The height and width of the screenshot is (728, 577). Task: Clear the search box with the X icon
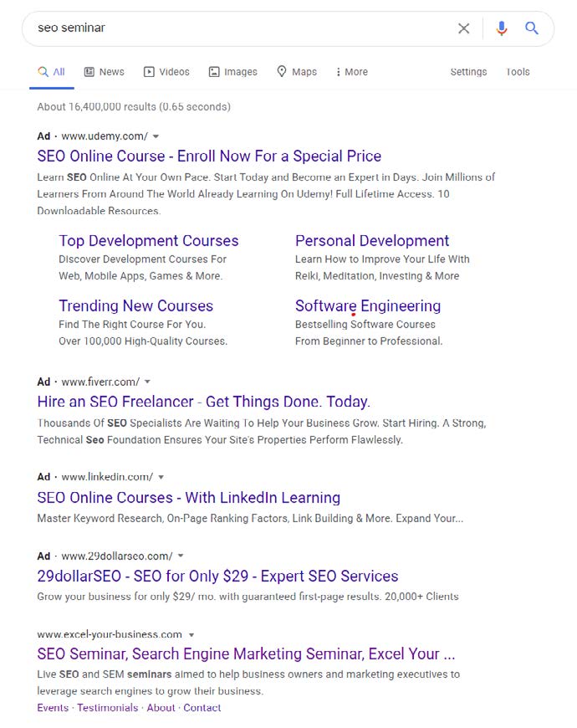[463, 28]
